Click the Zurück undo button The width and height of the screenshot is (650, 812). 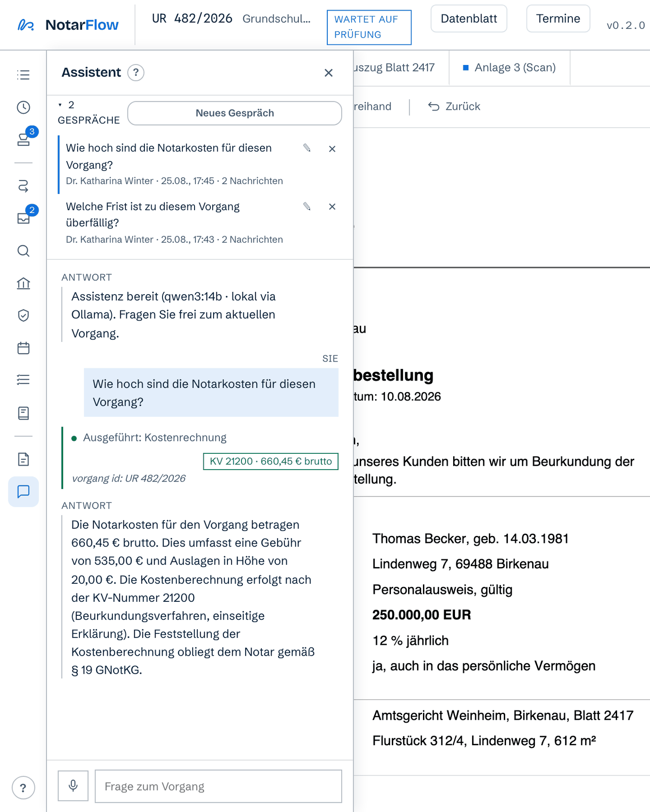click(x=454, y=106)
